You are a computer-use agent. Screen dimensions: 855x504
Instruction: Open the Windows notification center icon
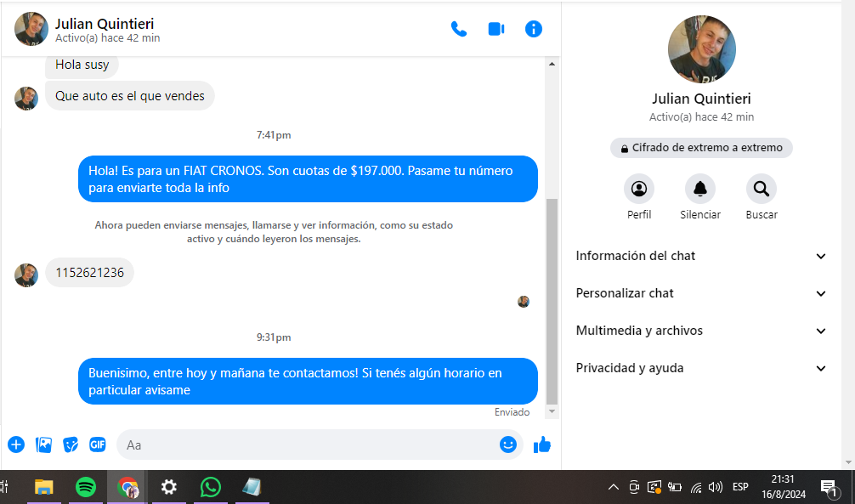click(829, 487)
